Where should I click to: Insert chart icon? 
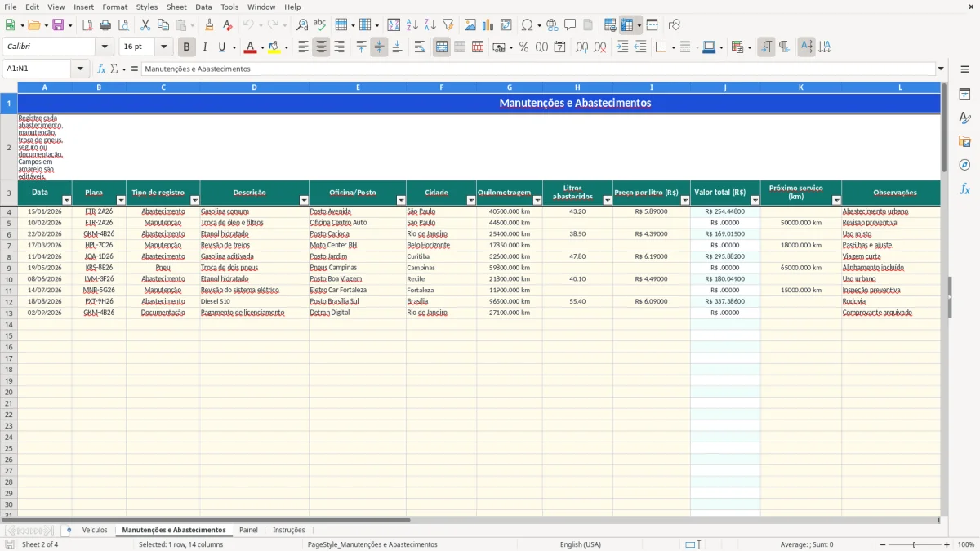(x=488, y=25)
